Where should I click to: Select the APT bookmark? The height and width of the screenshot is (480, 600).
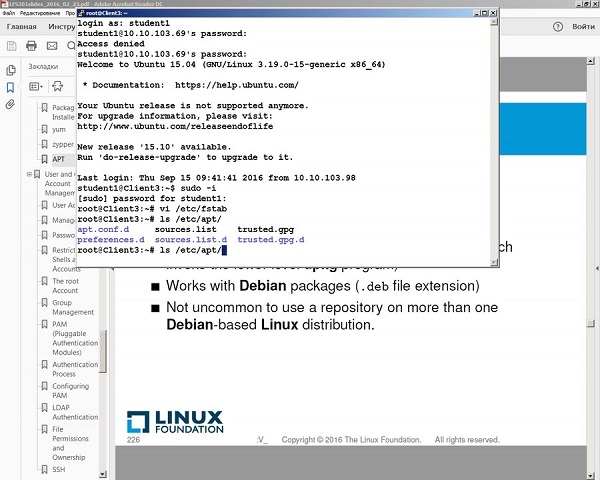tap(59, 159)
